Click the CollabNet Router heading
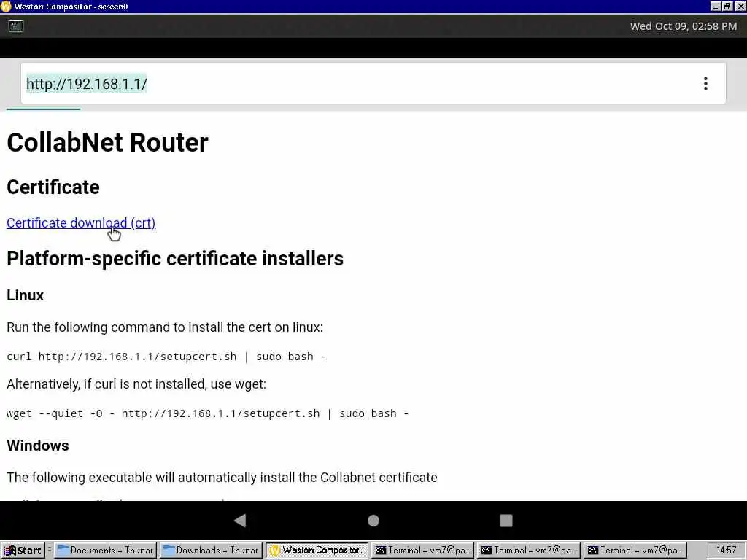Screen dimensions: 747x560 pyautogui.click(x=108, y=142)
